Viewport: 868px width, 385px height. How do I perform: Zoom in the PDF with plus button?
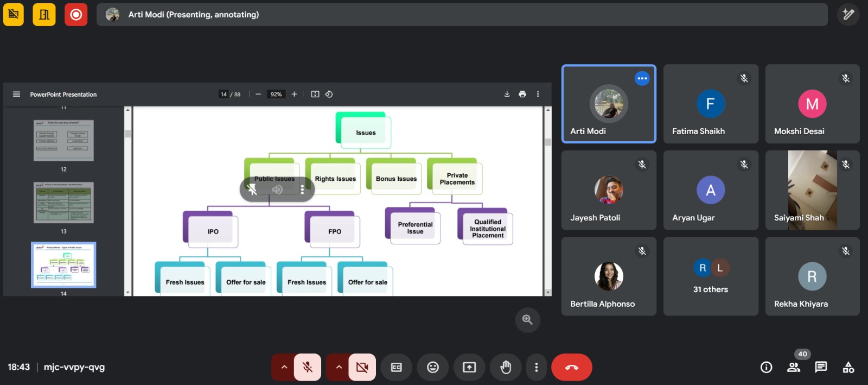pos(294,94)
